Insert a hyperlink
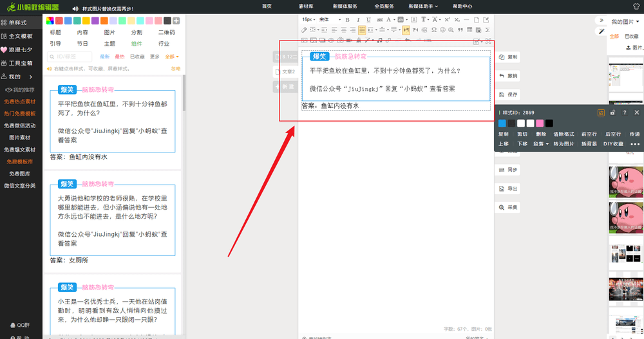 click(388, 41)
